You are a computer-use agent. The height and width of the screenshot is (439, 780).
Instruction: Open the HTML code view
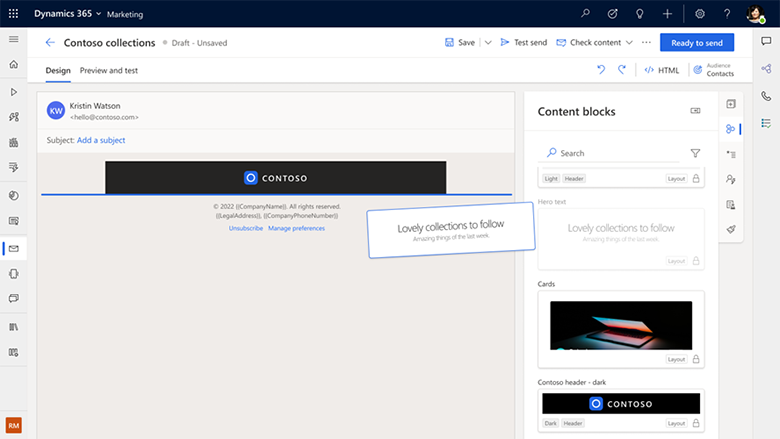pyautogui.click(x=662, y=70)
